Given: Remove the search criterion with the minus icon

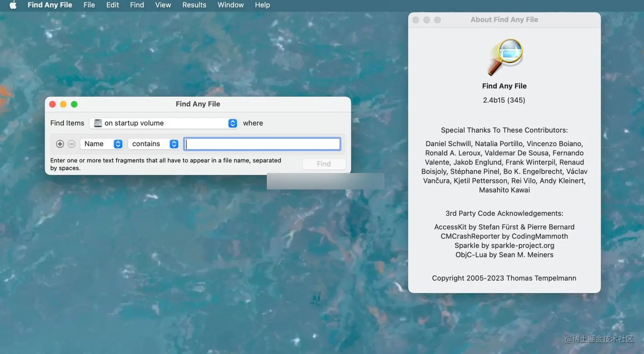Looking at the screenshot, I should click(72, 144).
